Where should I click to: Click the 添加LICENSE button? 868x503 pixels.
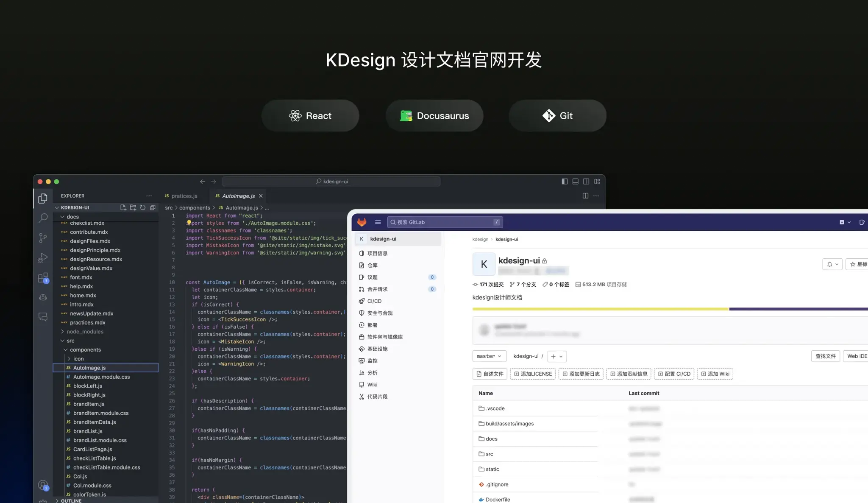(x=533, y=374)
